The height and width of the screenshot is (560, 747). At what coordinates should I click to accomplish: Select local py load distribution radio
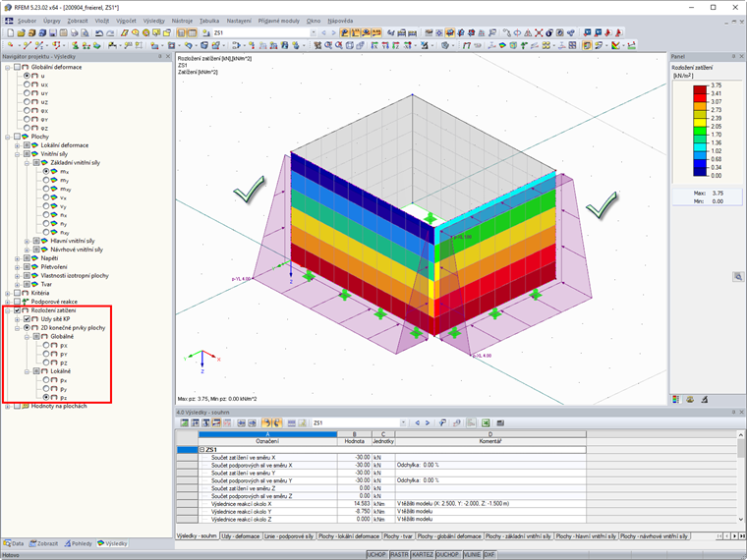point(46,389)
